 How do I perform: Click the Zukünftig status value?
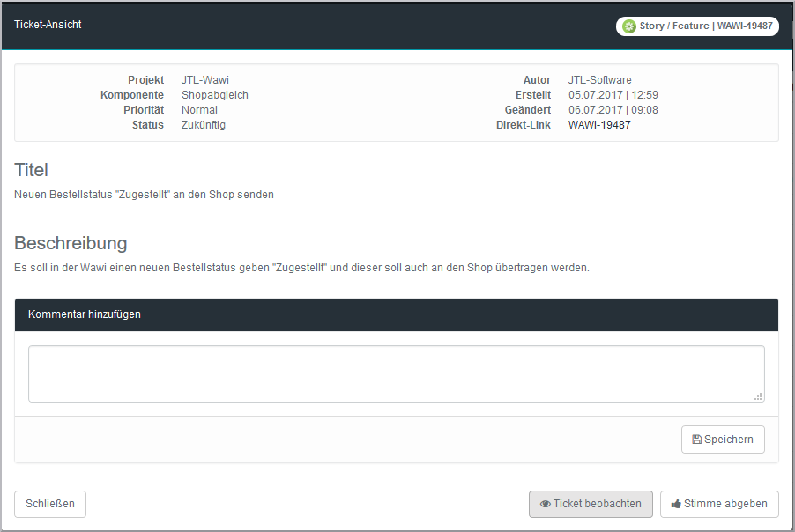click(204, 125)
